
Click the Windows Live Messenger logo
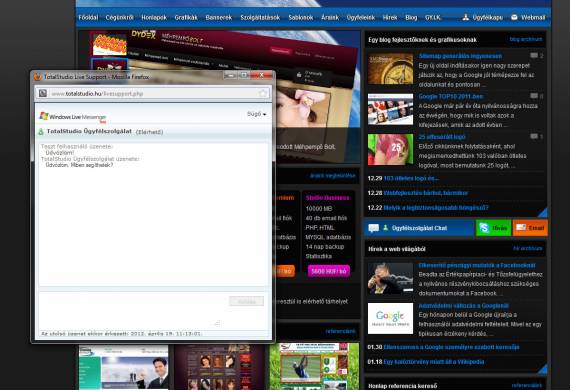(x=73, y=117)
